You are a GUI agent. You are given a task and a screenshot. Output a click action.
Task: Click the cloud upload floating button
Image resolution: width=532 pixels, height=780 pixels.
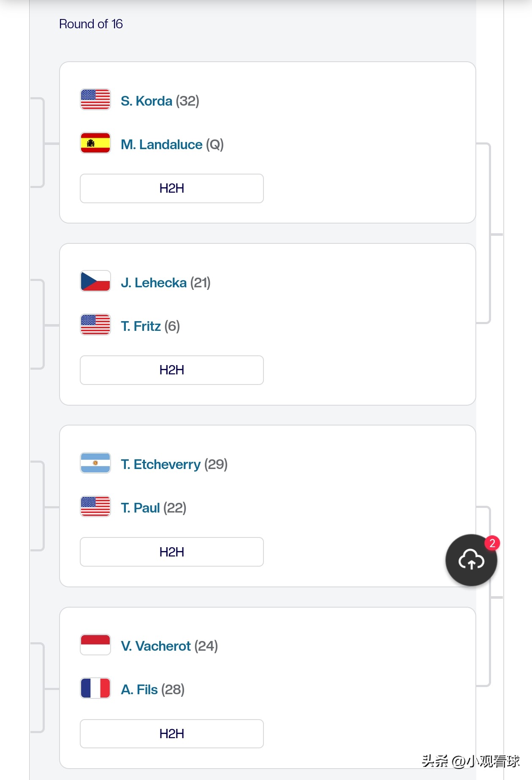[x=471, y=560]
